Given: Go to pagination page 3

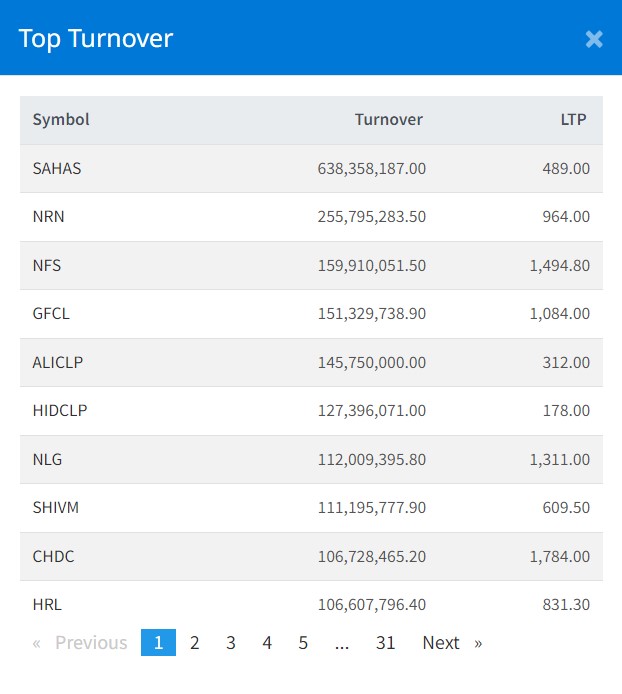Looking at the screenshot, I should (231, 643).
